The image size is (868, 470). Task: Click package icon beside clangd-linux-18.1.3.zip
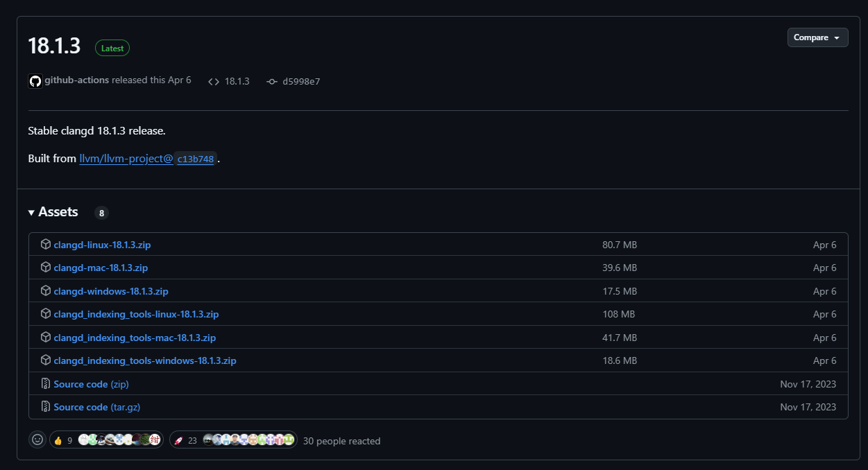pyautogui.click(x=46, y=245)
